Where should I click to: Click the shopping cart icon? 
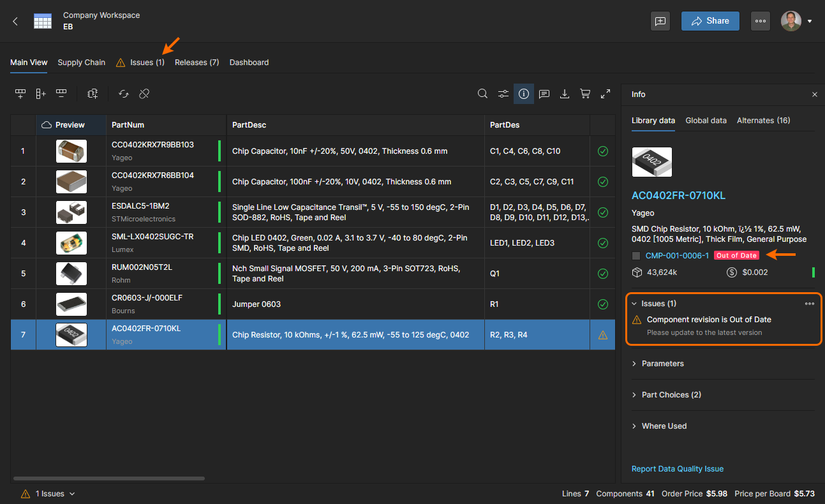click(585, 94)
